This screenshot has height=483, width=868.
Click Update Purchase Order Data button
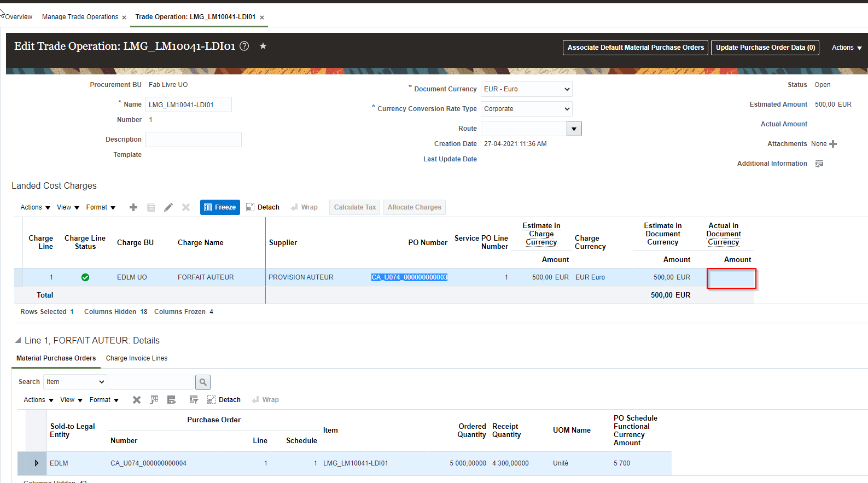click(765, 48)
